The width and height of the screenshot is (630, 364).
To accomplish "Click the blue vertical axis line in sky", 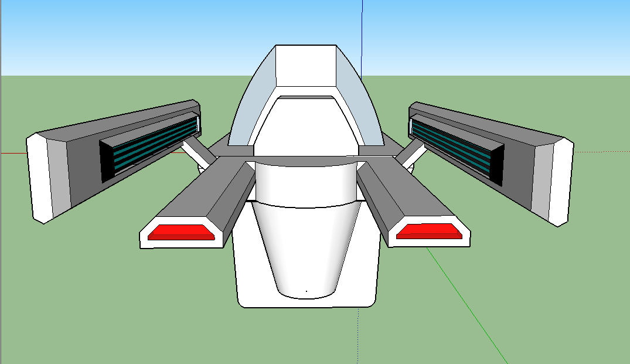I will click(x=362, y=40).
